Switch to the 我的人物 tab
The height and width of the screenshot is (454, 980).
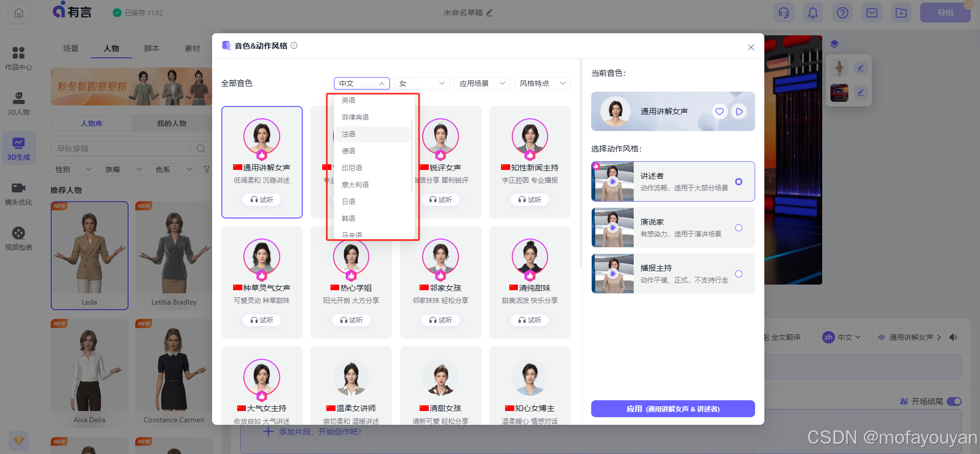pos(172,123)
